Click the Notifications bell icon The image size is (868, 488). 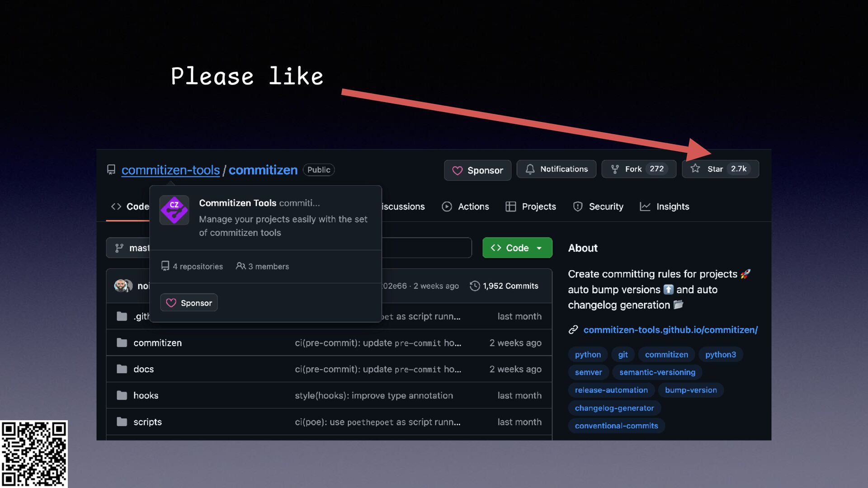tap(530, 169)
